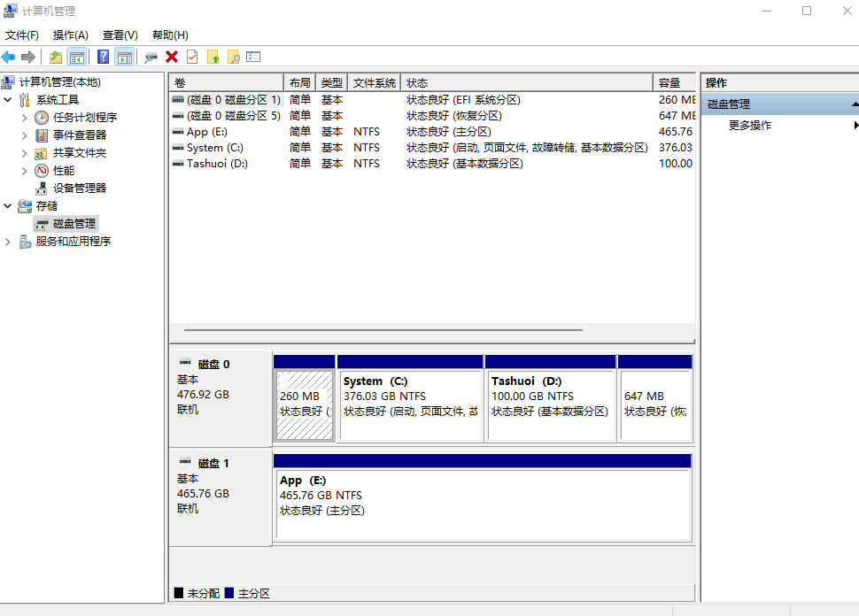The image size is (859, 616).
Task: Select 设备管理器 in the tree
Action: 79,189
